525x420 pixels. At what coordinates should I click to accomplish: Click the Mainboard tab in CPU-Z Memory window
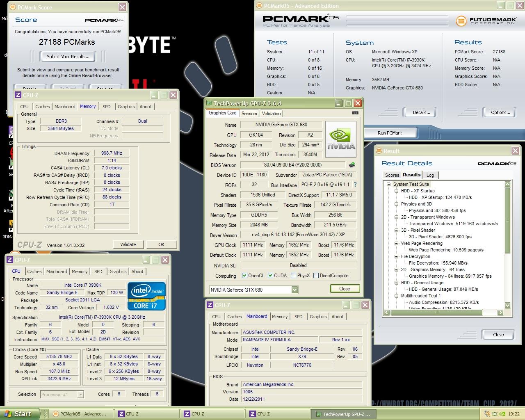tap(65, 107)
